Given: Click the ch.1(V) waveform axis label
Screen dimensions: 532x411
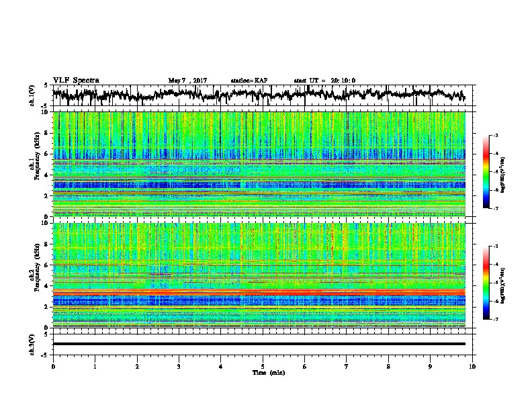Looking at the screenshot, I should tap(32, 95).
